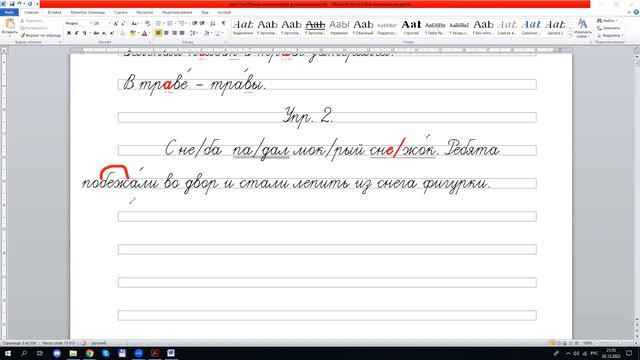Click the Paste button in clipboard group
The width and height of the screenshot is (640, 360).
pyautogui.click(x=9, y=27)
